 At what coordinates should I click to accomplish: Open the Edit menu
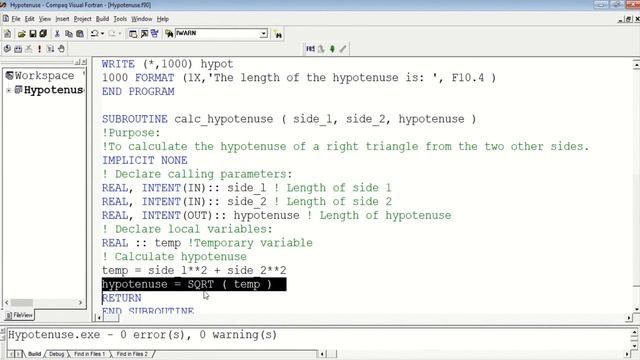click(x=29, y=19)
